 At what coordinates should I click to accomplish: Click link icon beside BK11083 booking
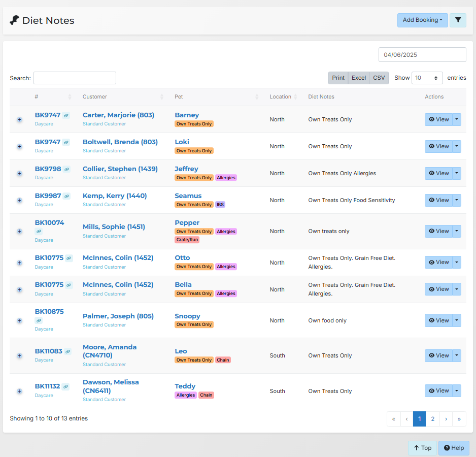(67, 351)
